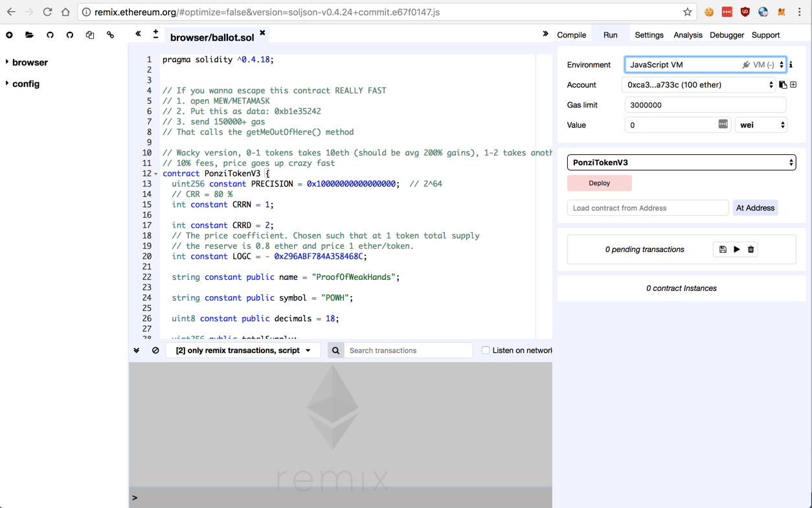The width and height of the screenshot is (812, 508).
Task: Click the 0 pending transactions label
Action: [644, 249]
